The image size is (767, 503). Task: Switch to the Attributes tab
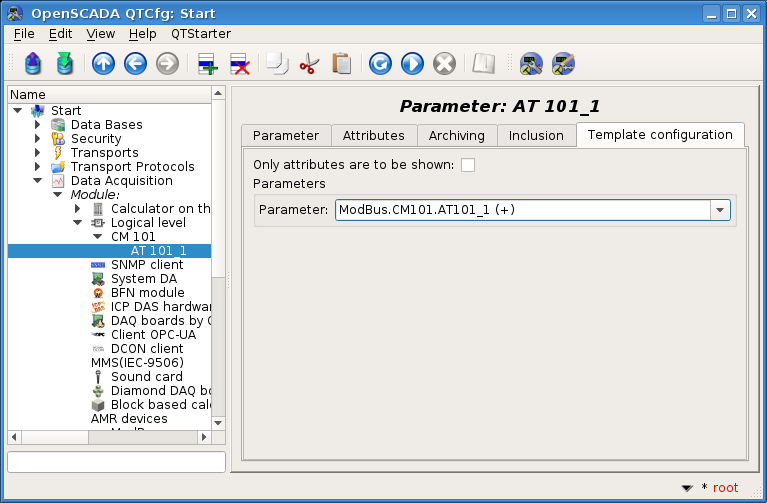[x=374, y=136]
